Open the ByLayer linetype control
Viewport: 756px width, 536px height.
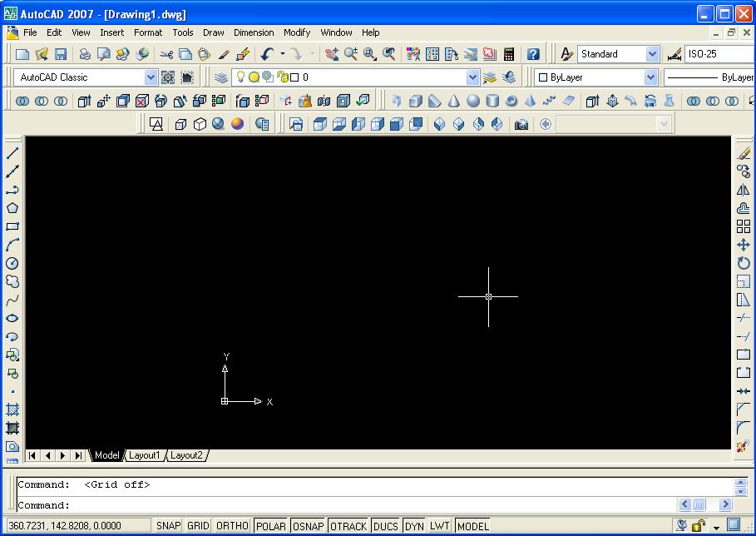coord(709,77)
